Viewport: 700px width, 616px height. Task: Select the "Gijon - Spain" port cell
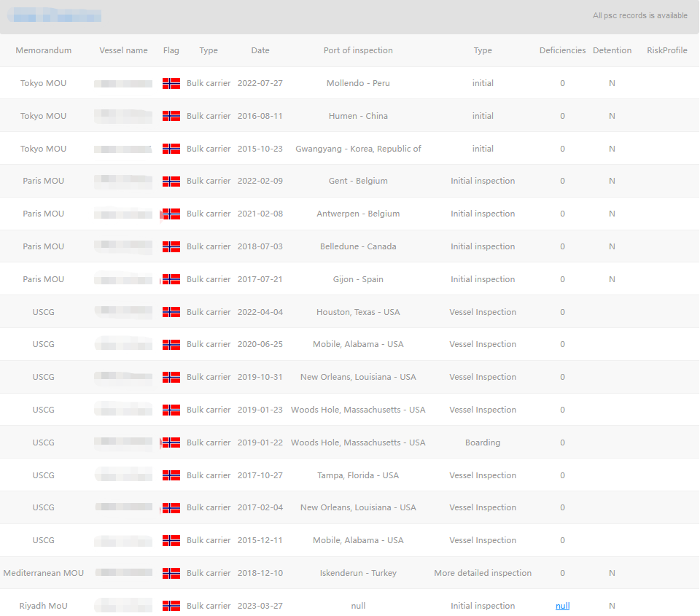[358, 279]
